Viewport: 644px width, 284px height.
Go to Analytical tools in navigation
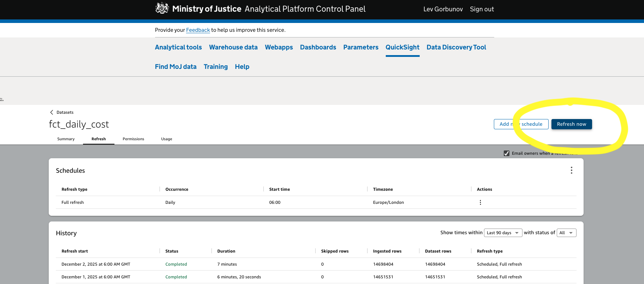(178, 47)
